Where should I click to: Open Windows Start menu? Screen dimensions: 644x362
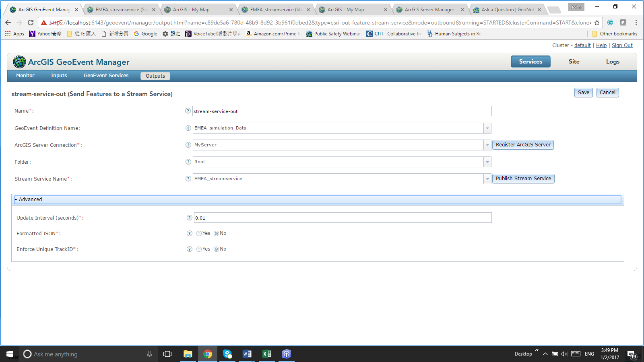(x=10, y=354)
